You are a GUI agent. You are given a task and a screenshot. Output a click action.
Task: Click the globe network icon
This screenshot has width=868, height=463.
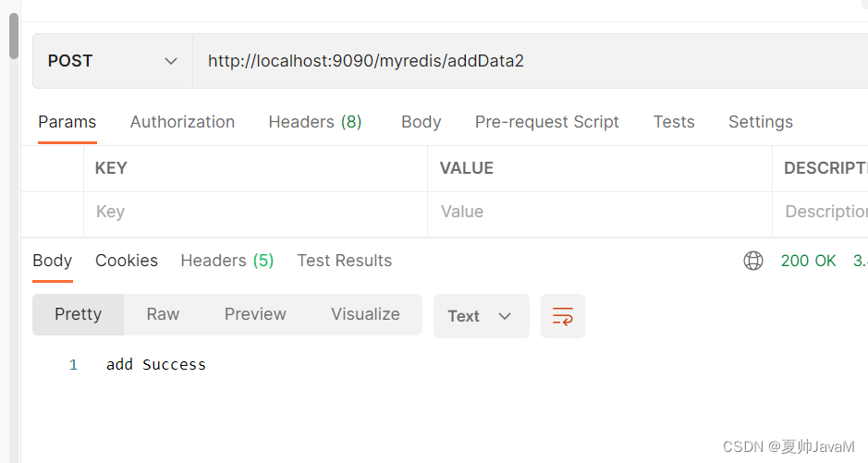(752, 260)
